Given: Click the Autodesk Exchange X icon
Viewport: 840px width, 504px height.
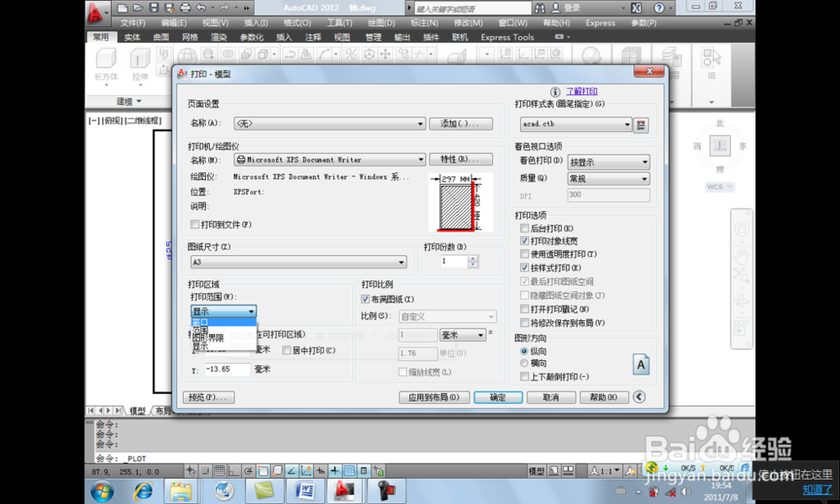Looking at the screenshot, I should click(636, 8).
